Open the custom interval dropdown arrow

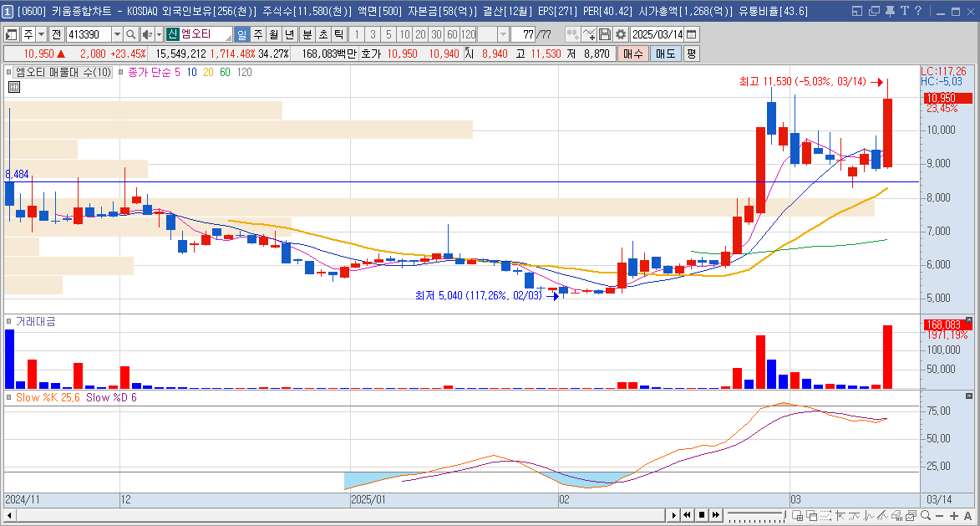(x=503, y=34)
